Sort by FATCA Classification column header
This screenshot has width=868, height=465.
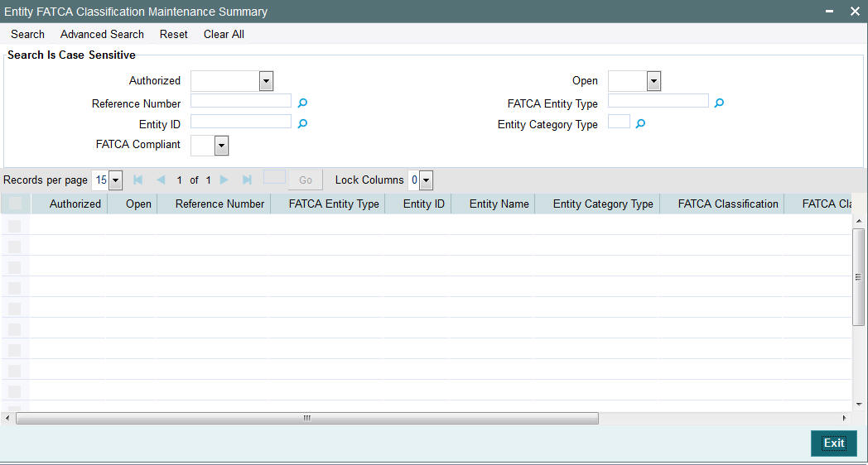coord(728,204)
